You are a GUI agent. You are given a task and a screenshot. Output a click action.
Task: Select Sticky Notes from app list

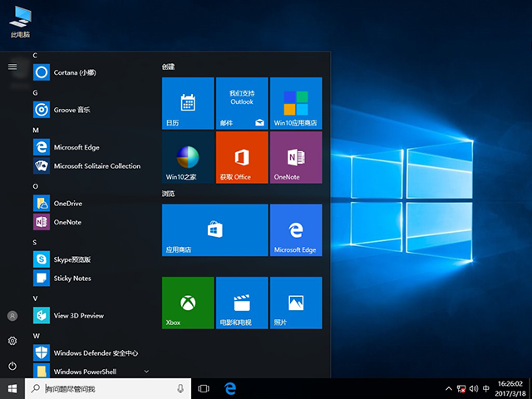pos(72,278)
